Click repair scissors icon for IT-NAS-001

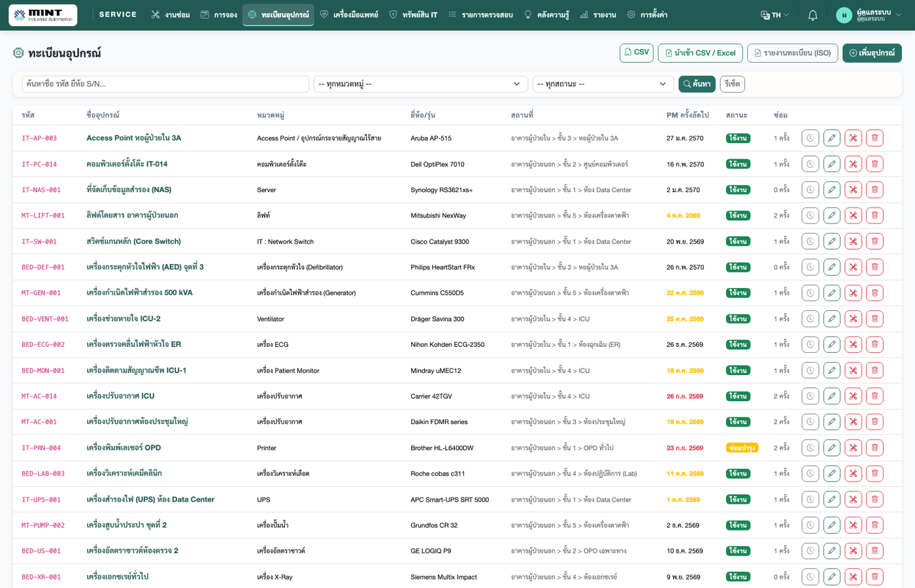click(853, 189)
